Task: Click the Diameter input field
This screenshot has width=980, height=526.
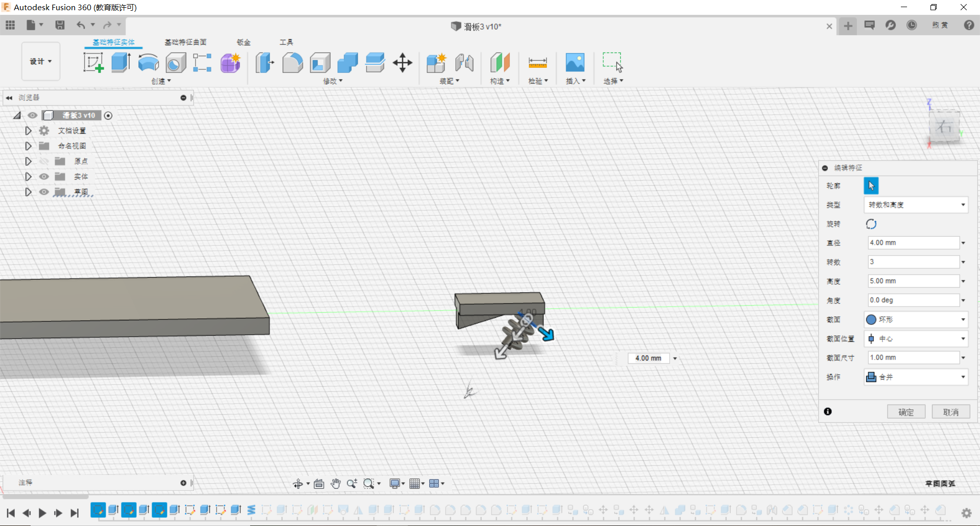Action: click(914, 243)
